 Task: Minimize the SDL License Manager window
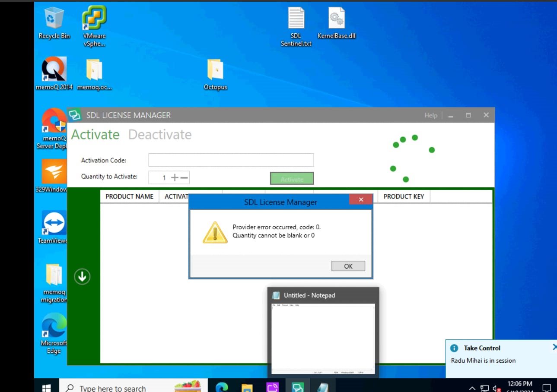coord(451,116)
